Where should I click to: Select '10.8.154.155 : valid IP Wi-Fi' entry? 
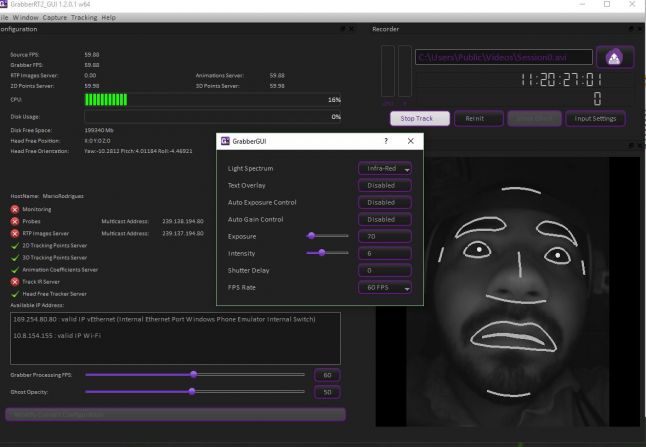click(57, 336)
